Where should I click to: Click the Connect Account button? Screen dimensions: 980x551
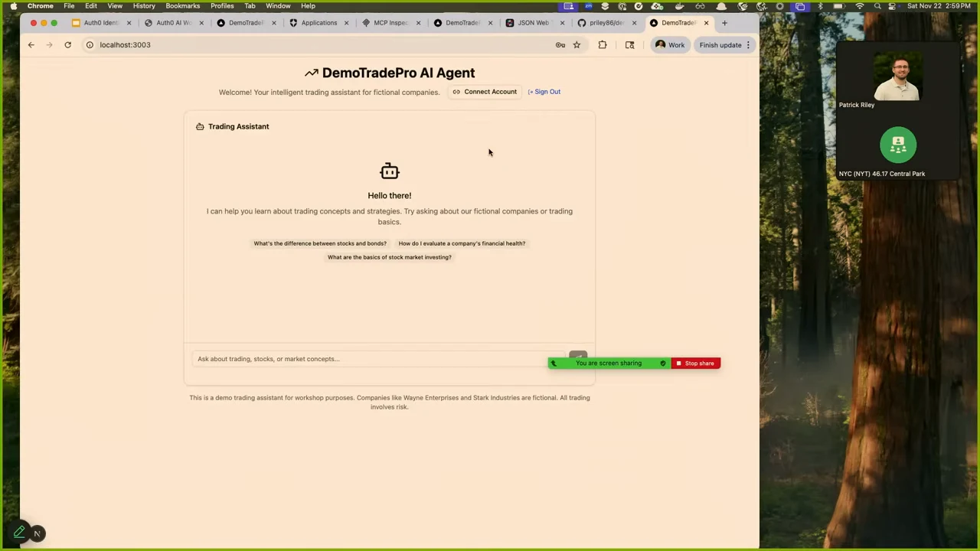tap(484, 92)
